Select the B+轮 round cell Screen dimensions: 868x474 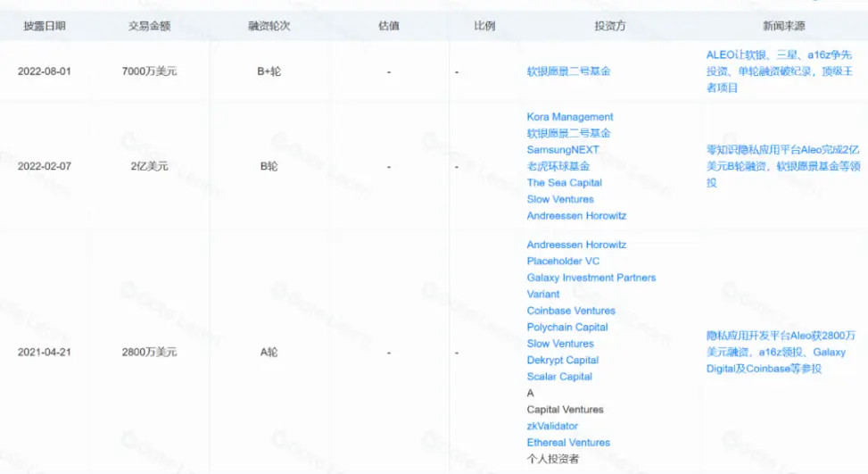tap(269, 71)
